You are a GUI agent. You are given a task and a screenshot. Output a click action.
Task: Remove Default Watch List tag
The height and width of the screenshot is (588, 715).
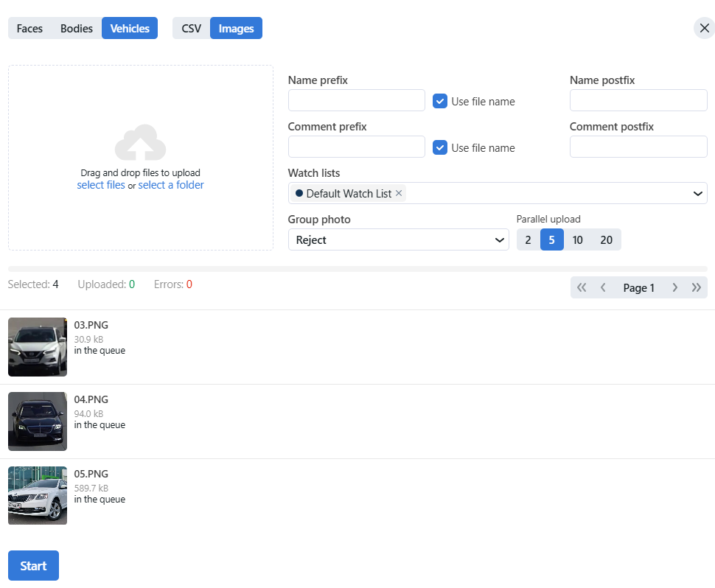pos(399,193)
